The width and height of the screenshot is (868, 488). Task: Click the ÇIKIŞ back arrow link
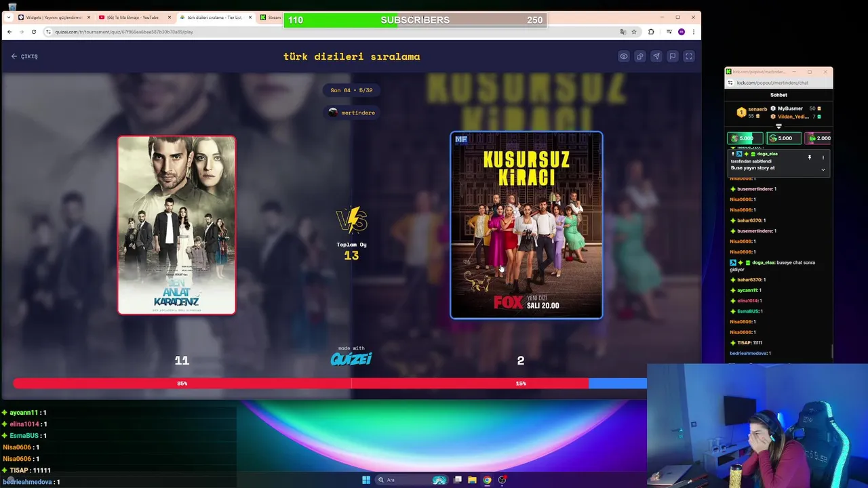click(24, 56)
